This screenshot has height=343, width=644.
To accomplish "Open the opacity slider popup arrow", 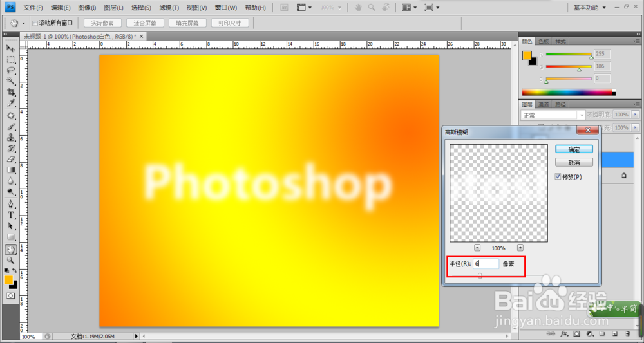I will (636, 115).
